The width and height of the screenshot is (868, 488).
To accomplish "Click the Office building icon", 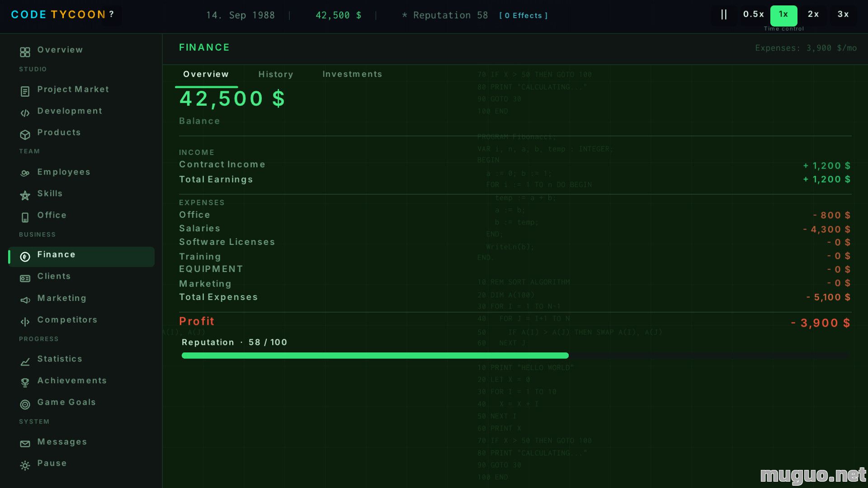I will (25, 218).
